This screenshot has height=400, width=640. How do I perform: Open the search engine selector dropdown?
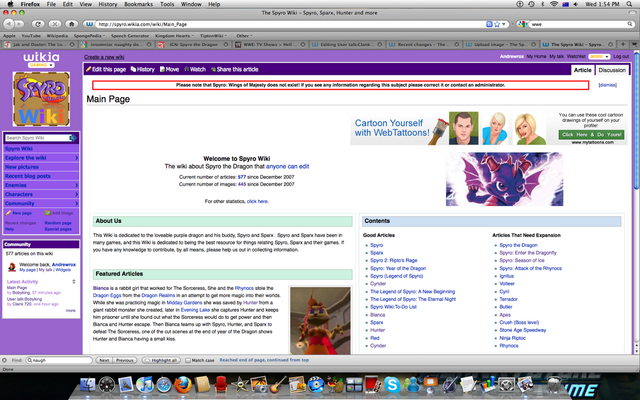pos(522,24)
